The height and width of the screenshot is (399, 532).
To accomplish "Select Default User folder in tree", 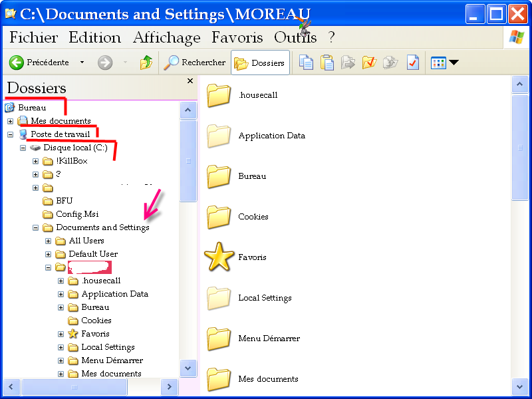I will point(92,254).
